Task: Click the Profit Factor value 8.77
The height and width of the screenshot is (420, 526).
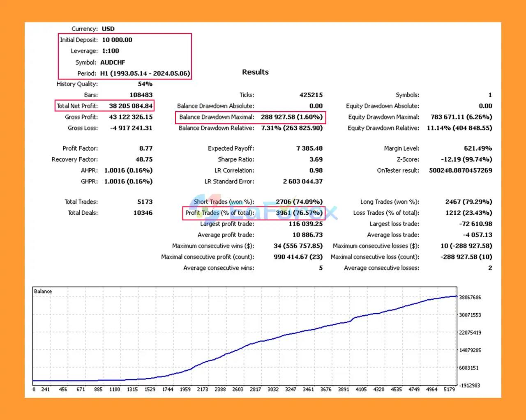Action: [146, 148]
